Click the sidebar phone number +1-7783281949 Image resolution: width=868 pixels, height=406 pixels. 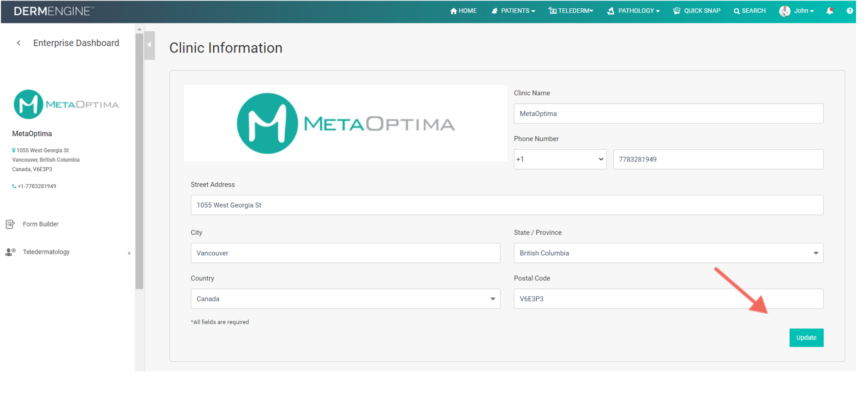pos(37,186)
